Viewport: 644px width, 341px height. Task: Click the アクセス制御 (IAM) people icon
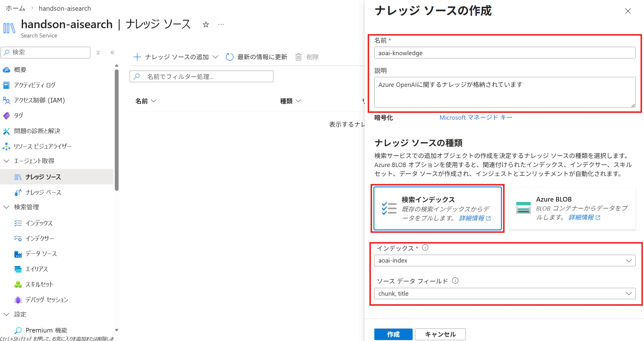click(x=6, y=100)
